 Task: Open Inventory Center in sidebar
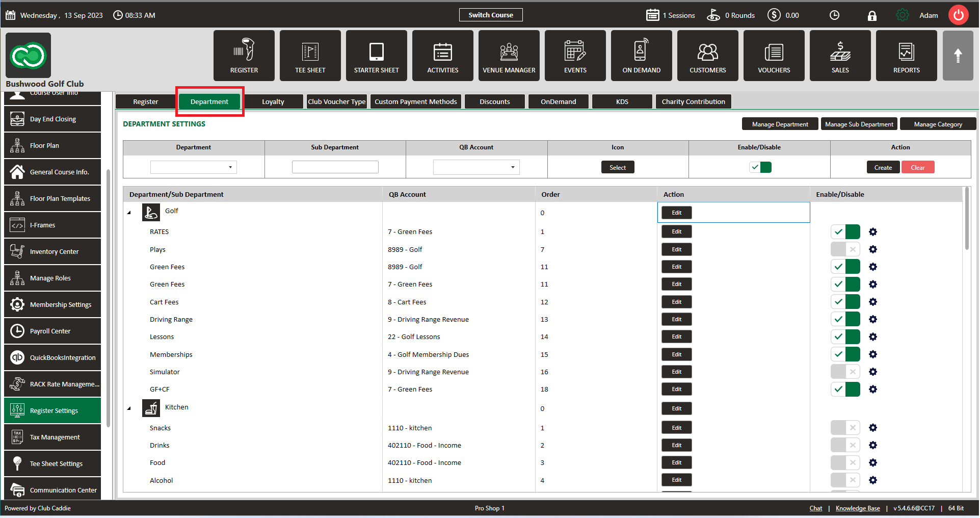[x=52, y=251]
